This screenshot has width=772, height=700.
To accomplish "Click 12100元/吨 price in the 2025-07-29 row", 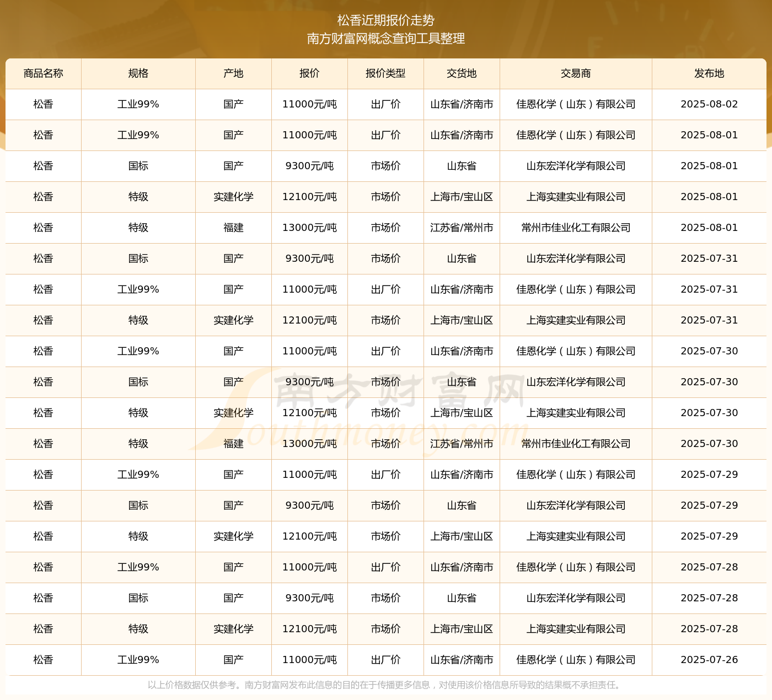I will 309,536.
